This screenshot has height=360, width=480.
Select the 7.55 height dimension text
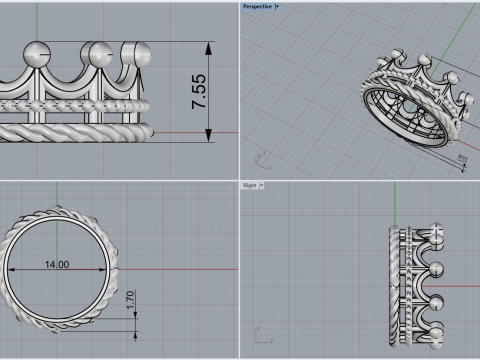[199, 91]
